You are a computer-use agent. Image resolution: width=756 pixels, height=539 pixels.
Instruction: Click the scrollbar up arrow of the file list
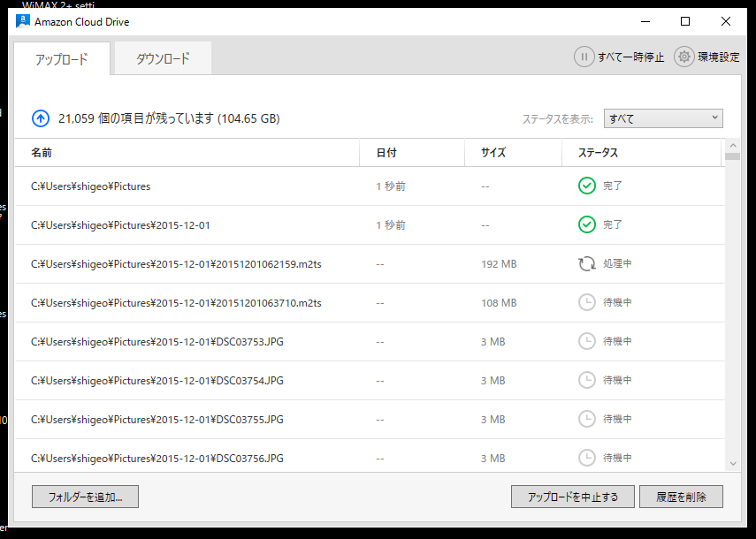click(733, 145)
